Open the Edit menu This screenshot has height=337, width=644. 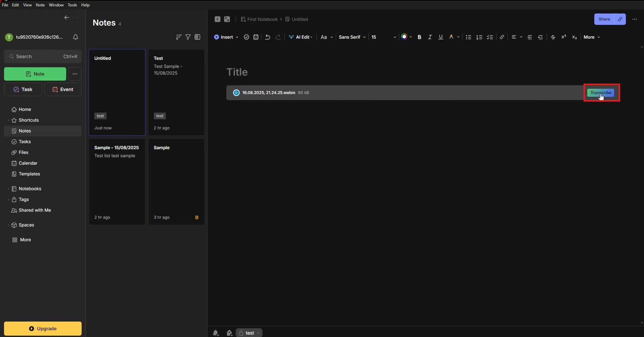point(15,5)
